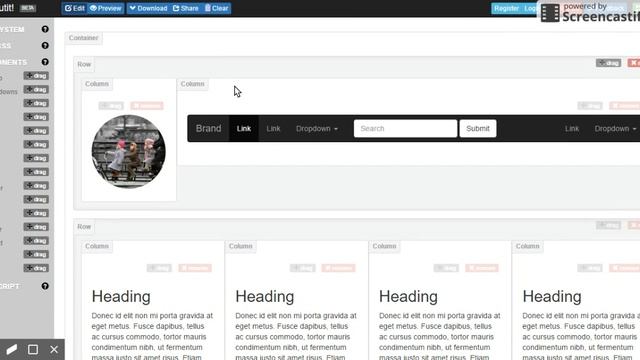The height and width of the screenshot is (360, 640).
Task: Click the Heading in the leftmost column
Action: 121,296
